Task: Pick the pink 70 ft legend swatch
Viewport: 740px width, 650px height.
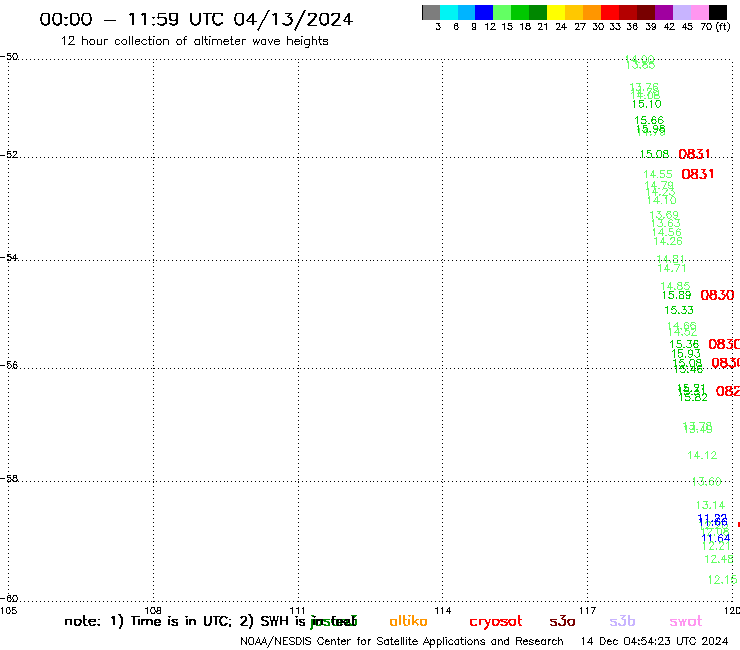Action: pyautogui.click(x=700, y=13)
